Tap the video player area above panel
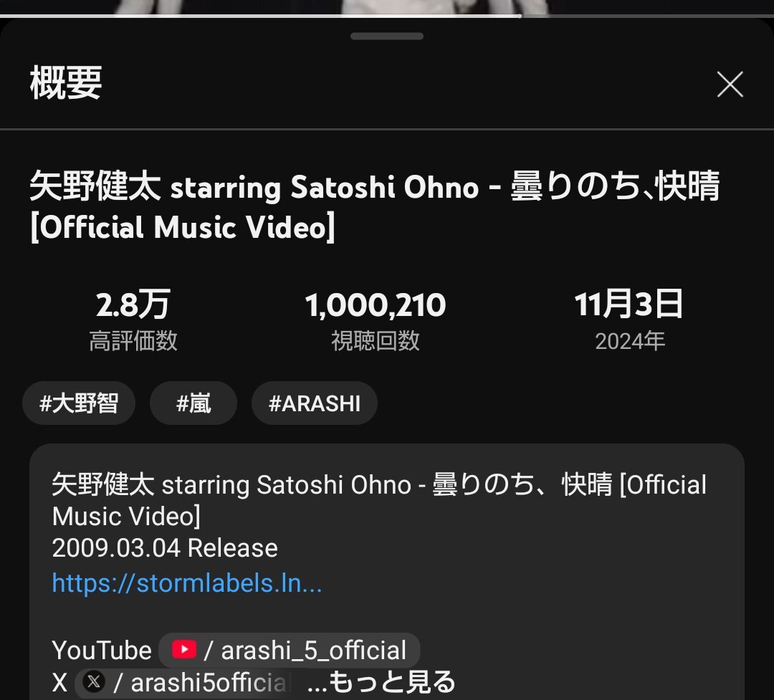The height and width of the screenshot is (700, 774). tap(387, 6)
